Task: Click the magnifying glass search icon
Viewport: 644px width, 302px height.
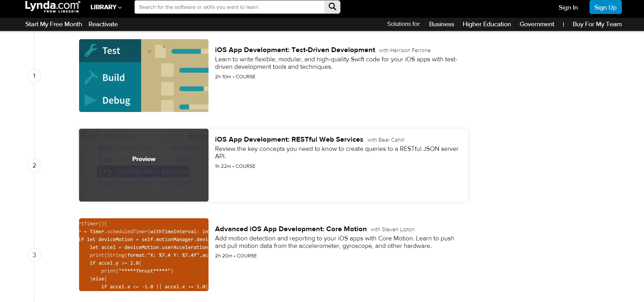Action: coord(332,7)
